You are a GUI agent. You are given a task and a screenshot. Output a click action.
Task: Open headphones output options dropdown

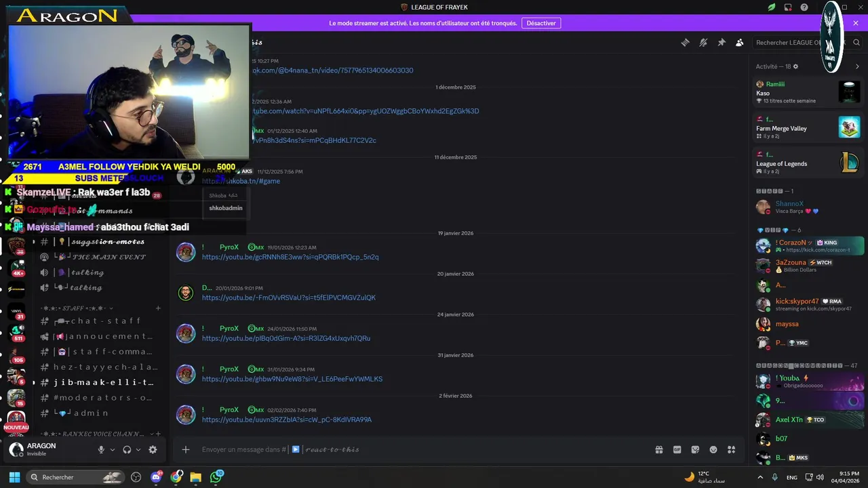point(138,449)
